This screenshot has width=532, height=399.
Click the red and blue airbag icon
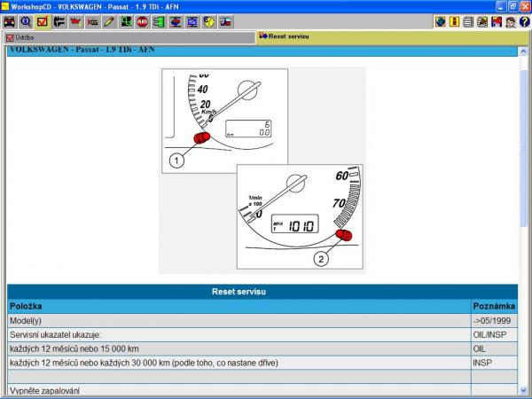176,22
